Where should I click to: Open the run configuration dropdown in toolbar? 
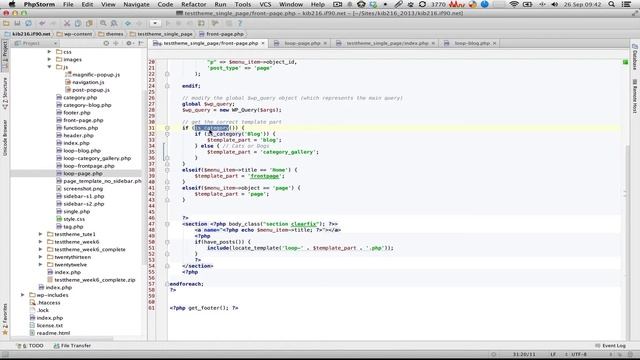click(155, 24)
